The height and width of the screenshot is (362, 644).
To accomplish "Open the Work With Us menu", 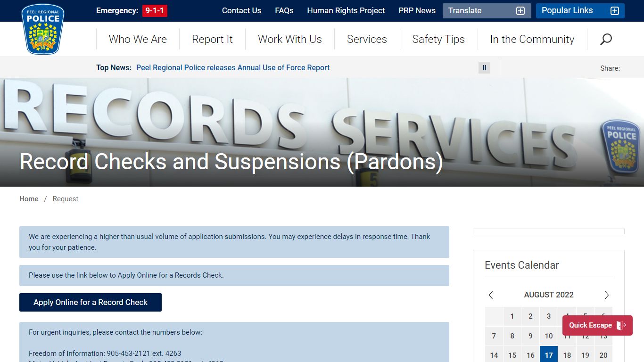I will (290, 39).
